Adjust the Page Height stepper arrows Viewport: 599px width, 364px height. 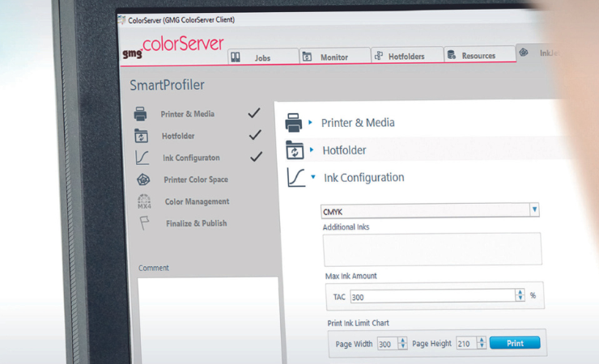[x=482, y=343]
